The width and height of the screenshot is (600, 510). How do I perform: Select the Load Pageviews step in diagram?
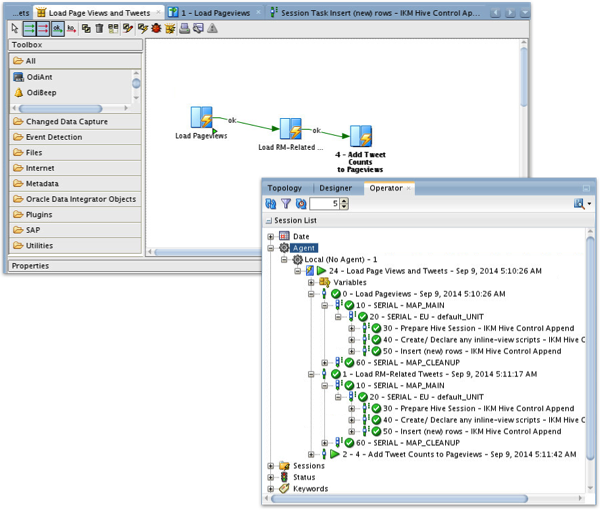click(x=201, y=118)
